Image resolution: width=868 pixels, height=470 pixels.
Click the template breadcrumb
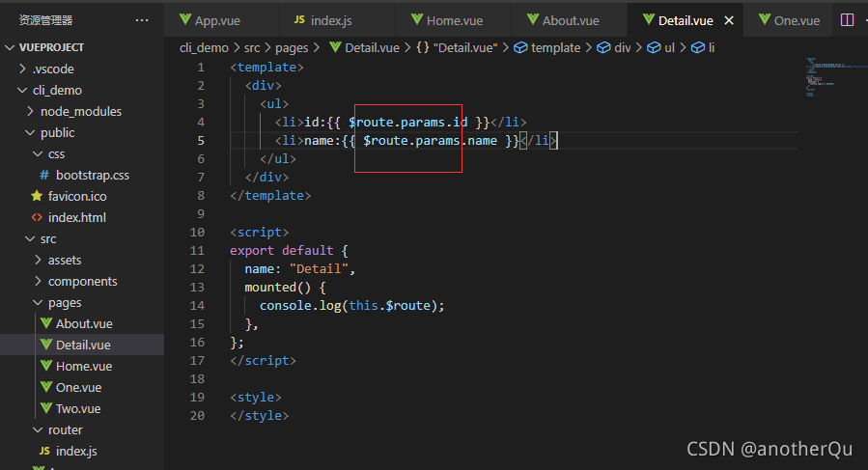click(x=547, y=48)
